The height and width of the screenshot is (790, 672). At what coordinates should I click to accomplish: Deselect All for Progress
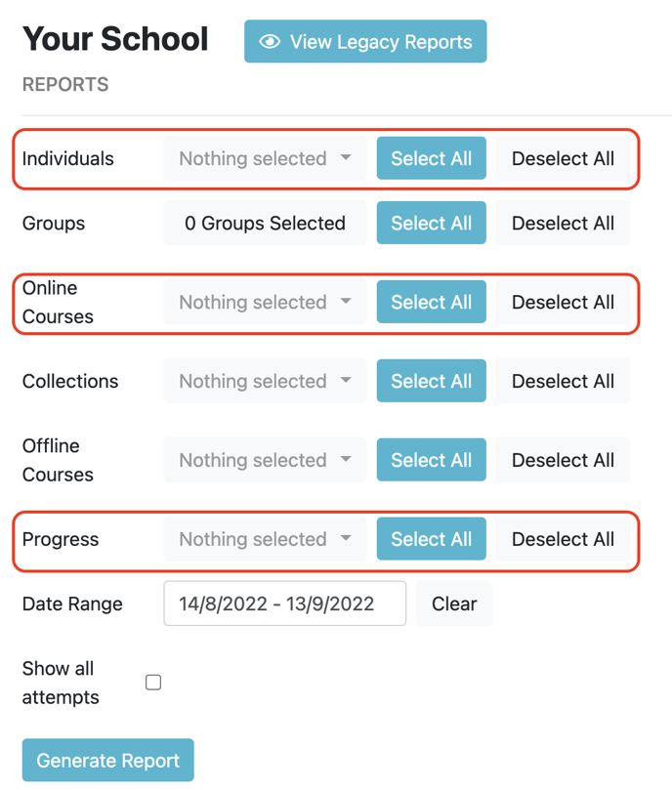[x=563, y=539]
